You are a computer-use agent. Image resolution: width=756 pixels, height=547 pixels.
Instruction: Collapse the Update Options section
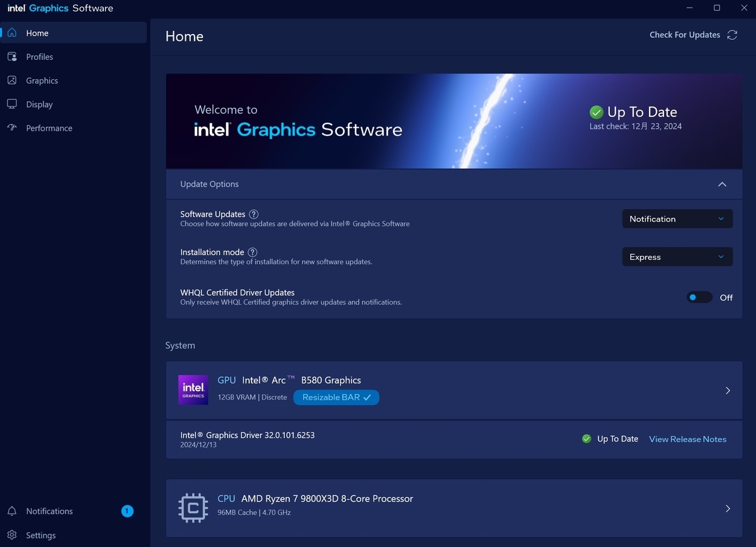point(723,184)
